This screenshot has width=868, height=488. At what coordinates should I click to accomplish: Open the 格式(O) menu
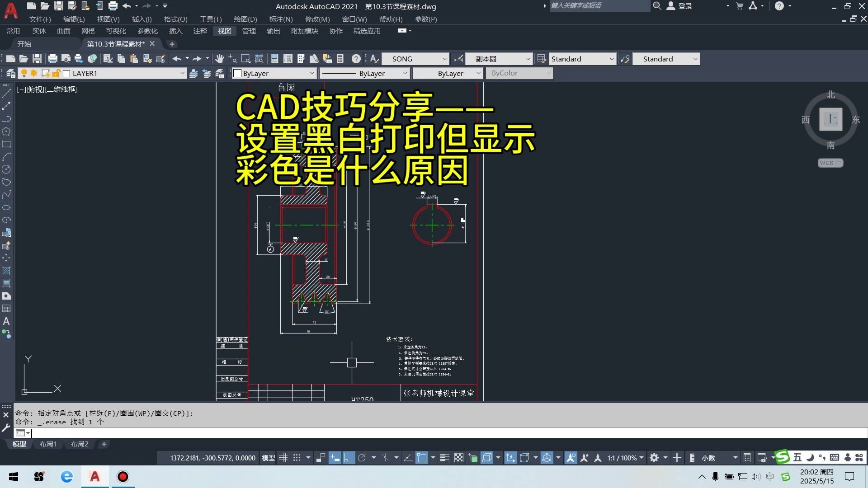click(176, 19)
